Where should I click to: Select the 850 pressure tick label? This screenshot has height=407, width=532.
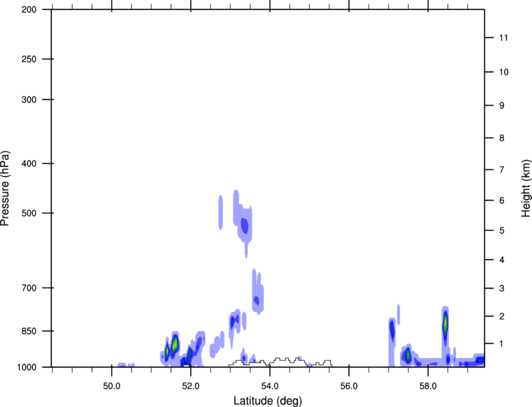click(x=29, y=331)
